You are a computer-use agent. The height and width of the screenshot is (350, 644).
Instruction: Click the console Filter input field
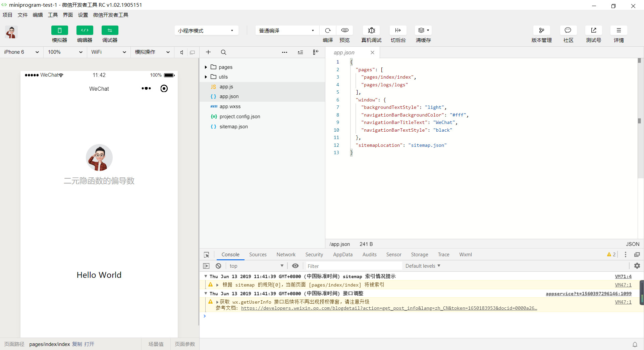tap(354, 266)
